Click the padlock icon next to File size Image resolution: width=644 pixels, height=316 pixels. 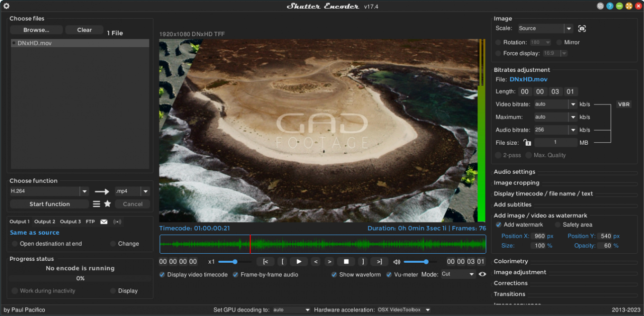coord(527,142)
